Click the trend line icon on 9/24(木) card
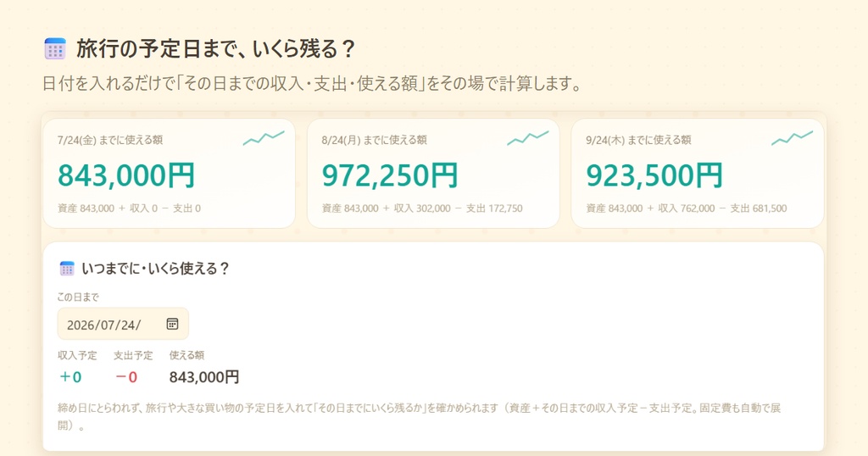 click(793, 138)
